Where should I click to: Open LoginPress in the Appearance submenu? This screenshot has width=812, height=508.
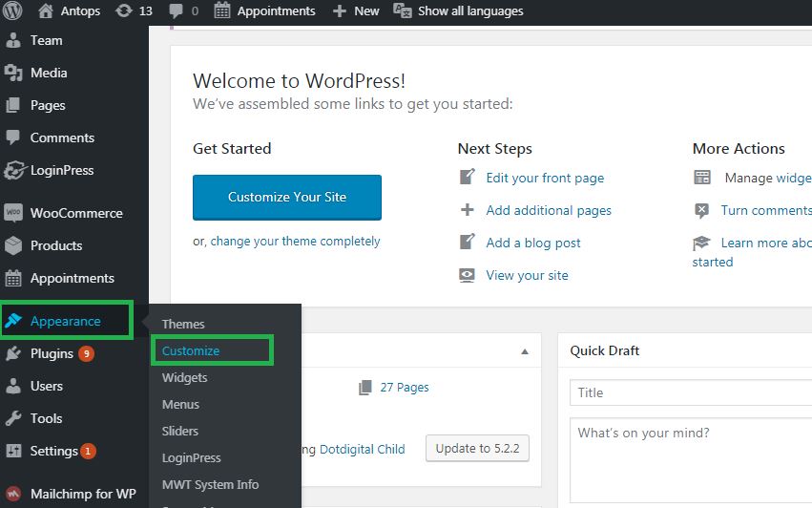(191, 457)
